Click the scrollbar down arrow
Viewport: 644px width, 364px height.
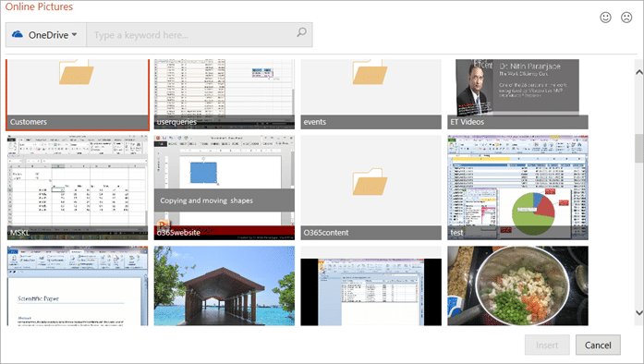pos(638,312)
